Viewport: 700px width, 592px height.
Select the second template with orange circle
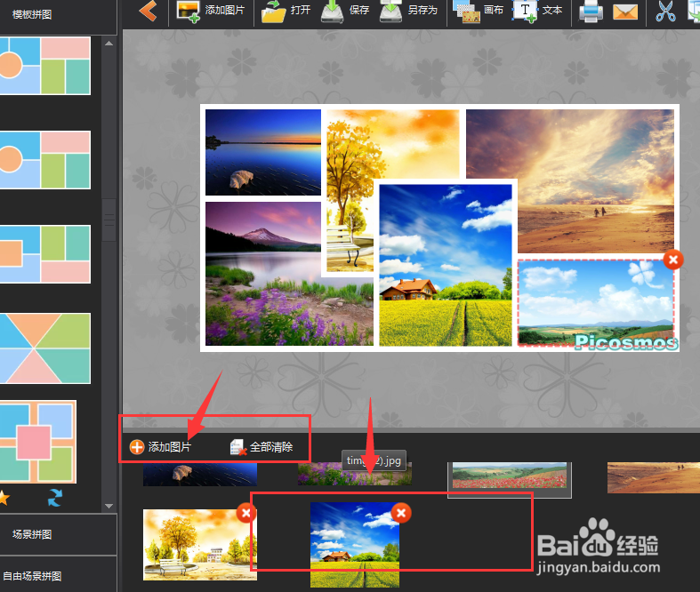pos(45,160)
